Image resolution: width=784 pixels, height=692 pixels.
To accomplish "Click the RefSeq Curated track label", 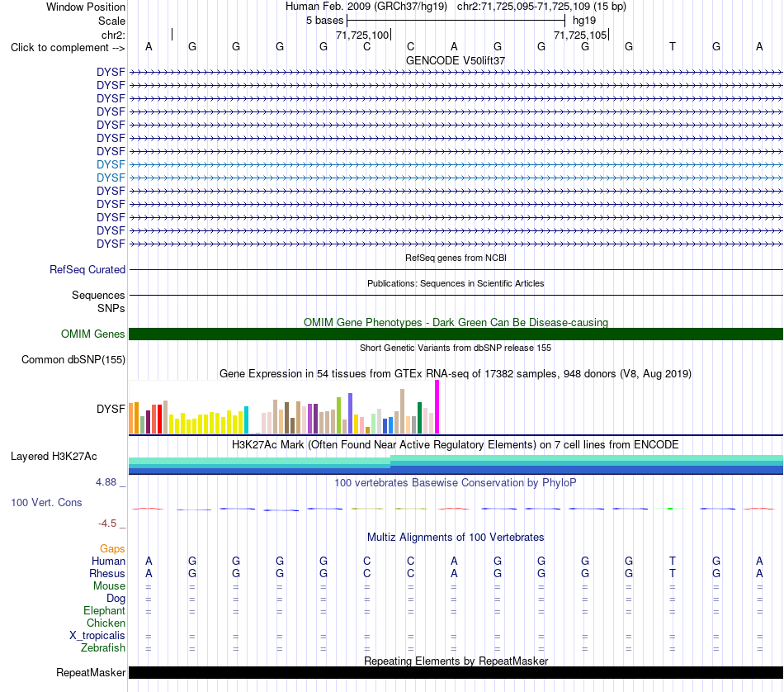I will pos(87,269).
